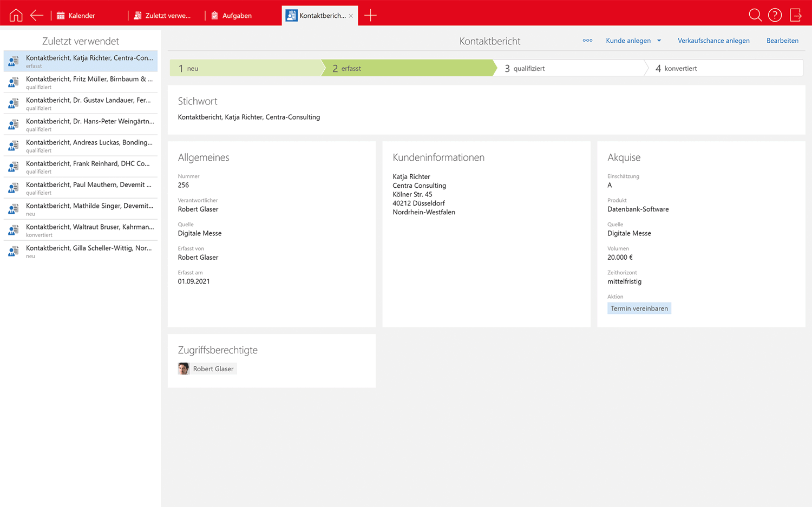Screen dimensions: 812x507
Task: Open Kontaktbericht Andreas Luckas, Bonding
Action: pos(81,146)
